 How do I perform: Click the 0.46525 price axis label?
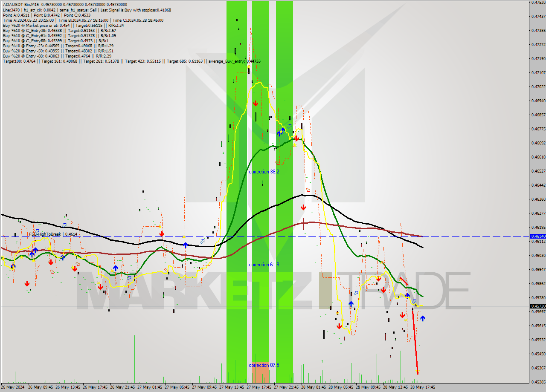[538, 171]
